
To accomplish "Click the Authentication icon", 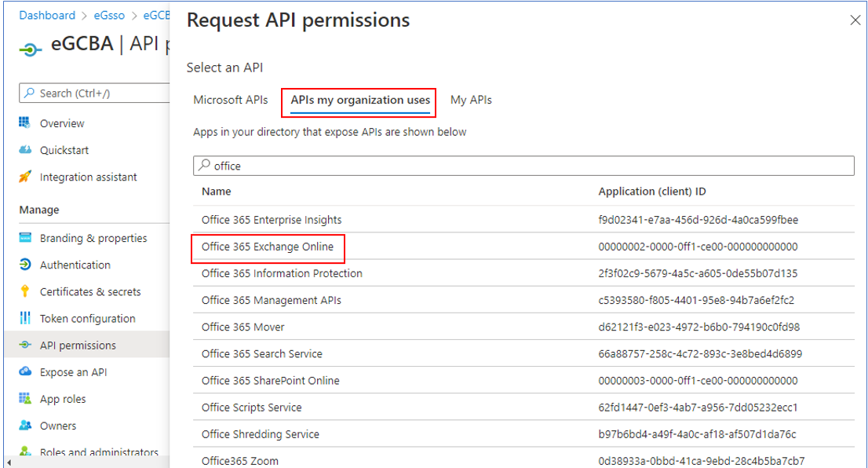I will tap(25, 265).
